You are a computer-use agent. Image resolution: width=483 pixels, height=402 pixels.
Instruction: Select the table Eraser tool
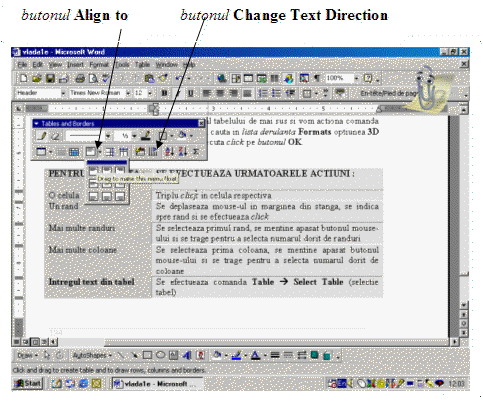(55, 136)
